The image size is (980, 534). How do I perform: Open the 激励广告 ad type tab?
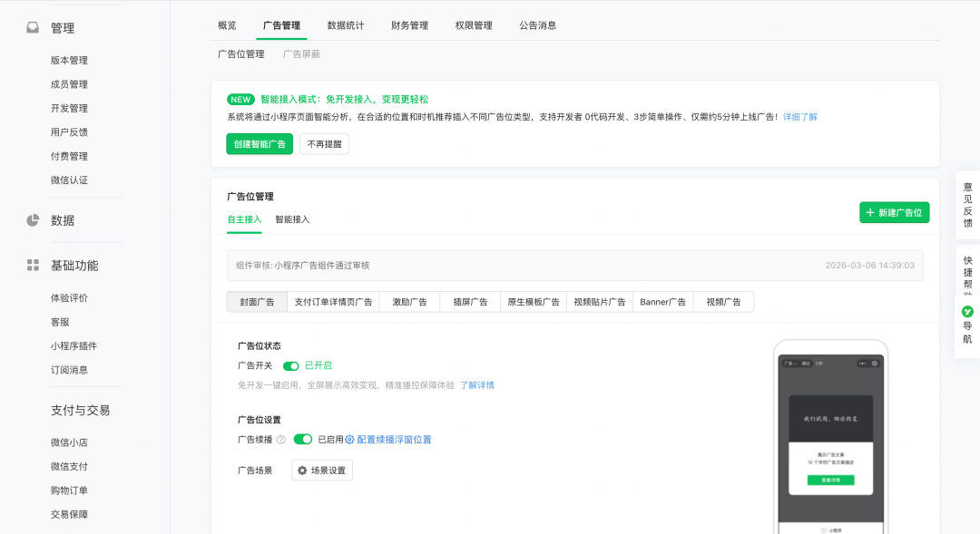(x=408, y=301)
